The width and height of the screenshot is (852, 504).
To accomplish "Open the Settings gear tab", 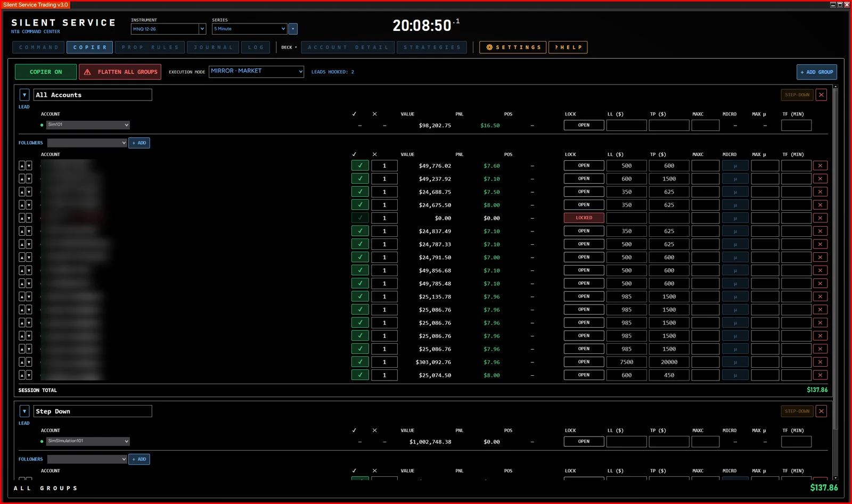I will click(513, 47).
